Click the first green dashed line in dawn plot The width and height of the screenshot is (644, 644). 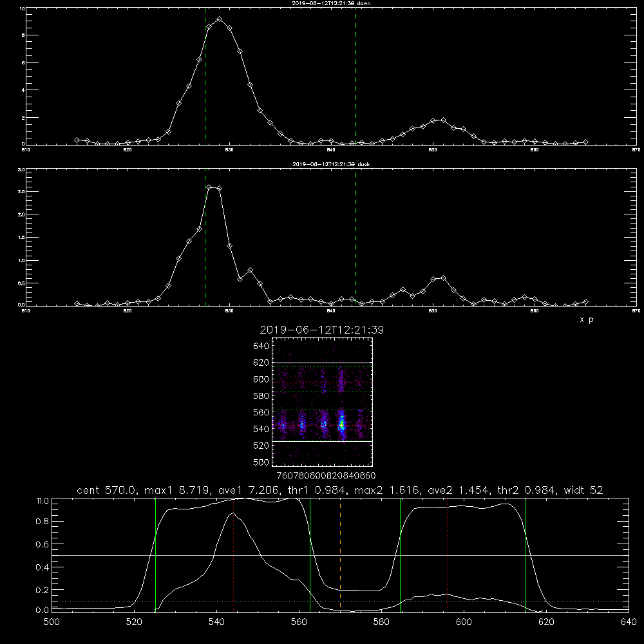point(205,76)
